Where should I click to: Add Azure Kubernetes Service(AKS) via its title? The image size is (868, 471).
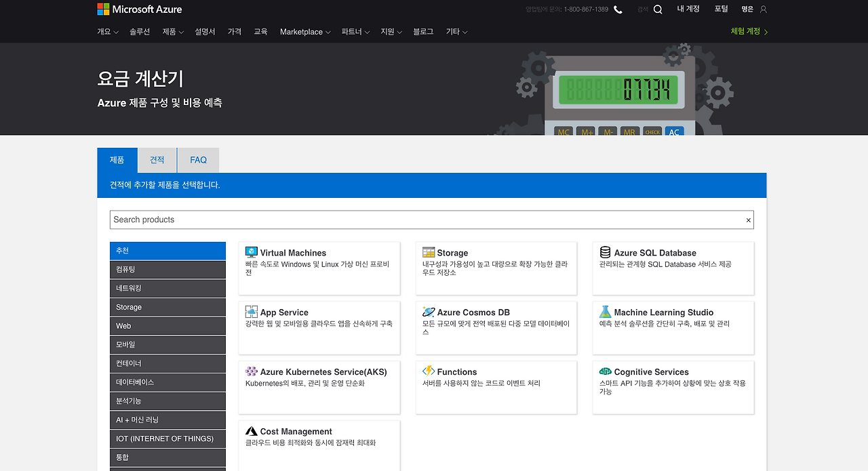click(323, 372)
